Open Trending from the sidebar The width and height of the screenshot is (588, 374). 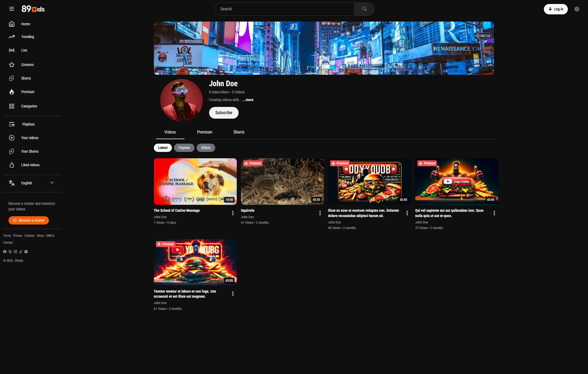pos(27,37)
